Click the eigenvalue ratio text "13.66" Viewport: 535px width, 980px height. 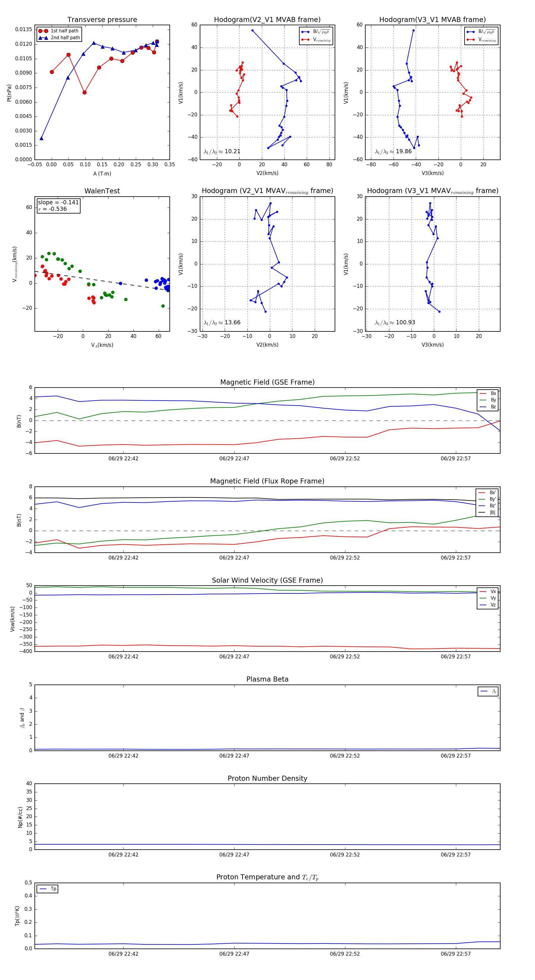pyautogui.click(x=232, y=323)
